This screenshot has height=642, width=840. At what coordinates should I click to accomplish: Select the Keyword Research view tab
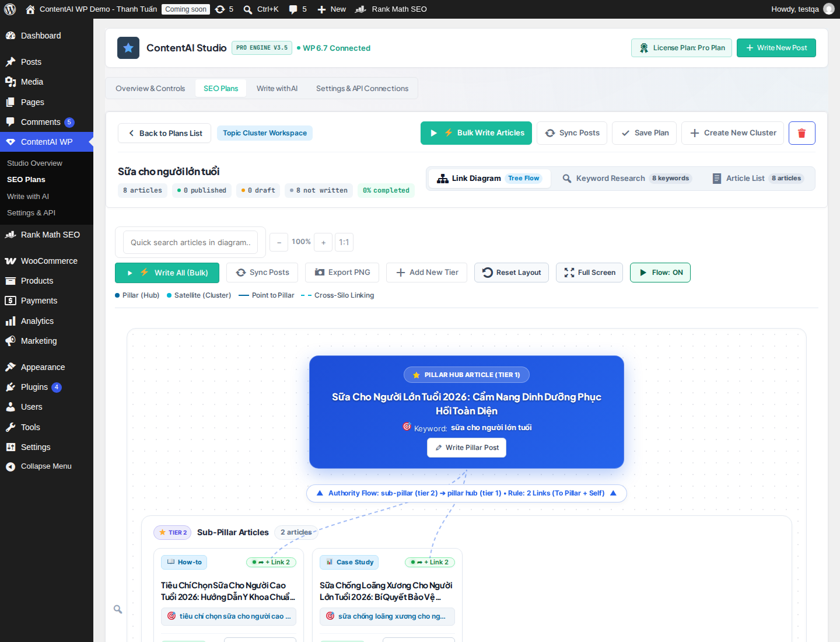click(x=626, y=179)
